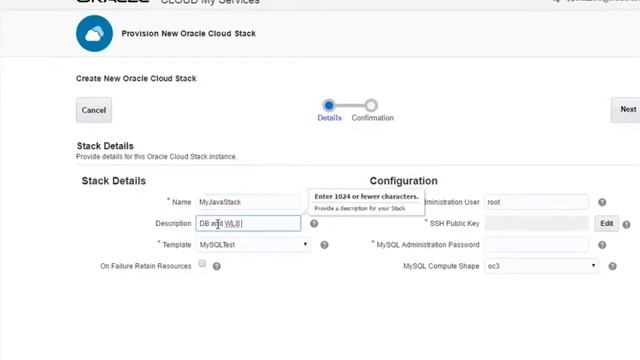Open help icon beside Template dropdown
The width and height of the screenshot is (640, 360).
click(324, 245)
